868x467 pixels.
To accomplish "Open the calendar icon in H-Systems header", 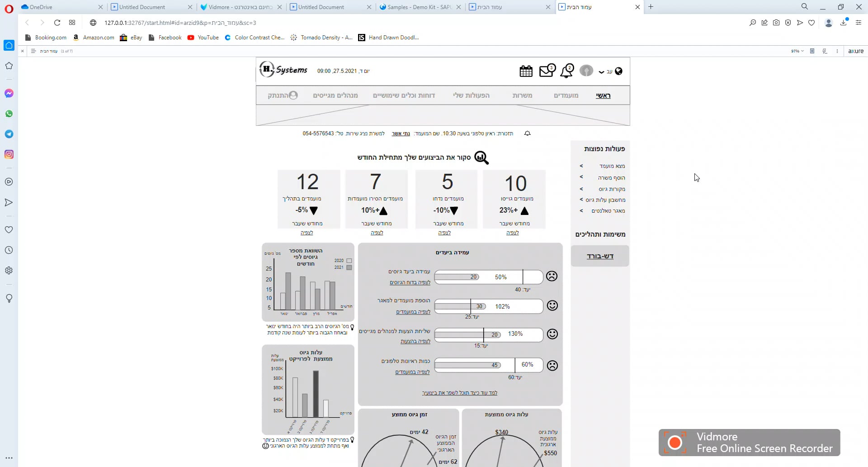I will (x=526, y=71).
